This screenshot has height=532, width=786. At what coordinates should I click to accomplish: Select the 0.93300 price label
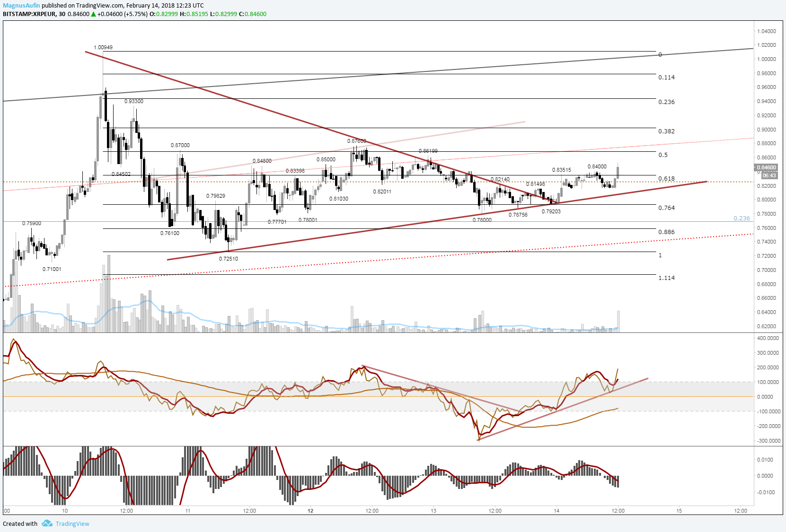134,101
